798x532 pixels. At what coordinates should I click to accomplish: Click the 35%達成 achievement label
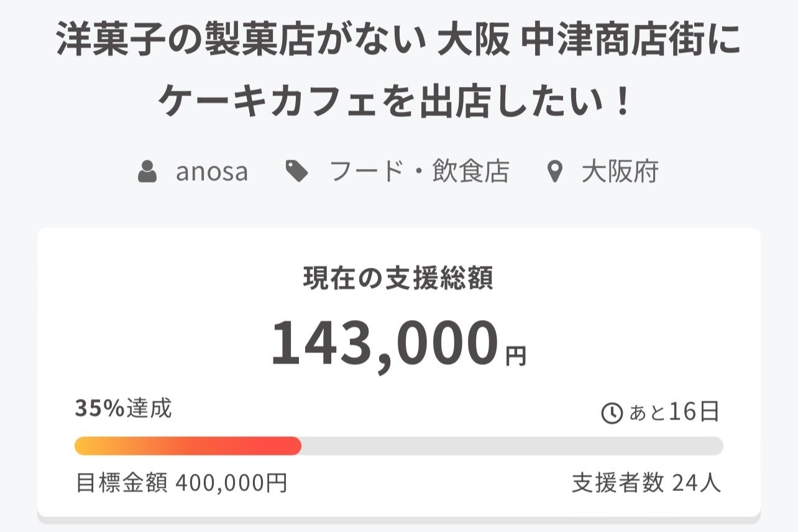[x=123, y=409]
